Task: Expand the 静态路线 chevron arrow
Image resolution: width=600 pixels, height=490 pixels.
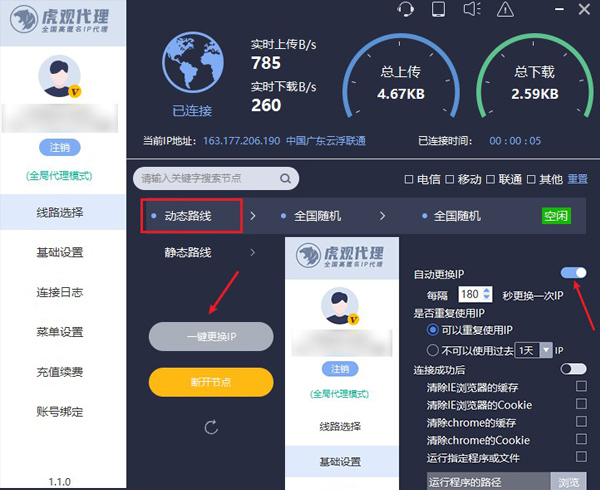Action: click(250, 252)
